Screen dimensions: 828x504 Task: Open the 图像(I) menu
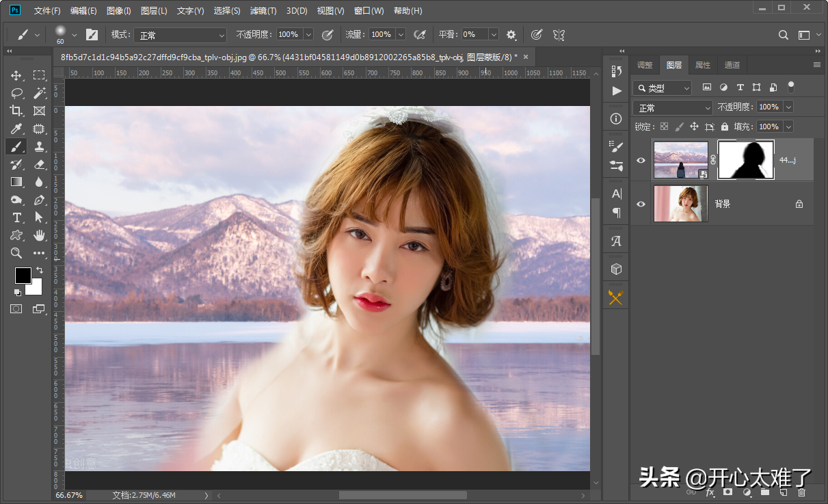[119, 11]
